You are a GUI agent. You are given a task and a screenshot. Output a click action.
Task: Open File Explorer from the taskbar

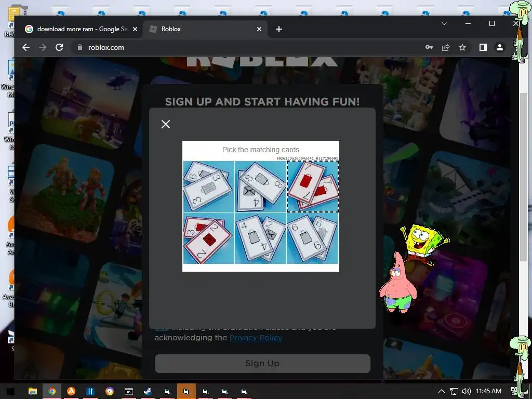coord(33,392)
